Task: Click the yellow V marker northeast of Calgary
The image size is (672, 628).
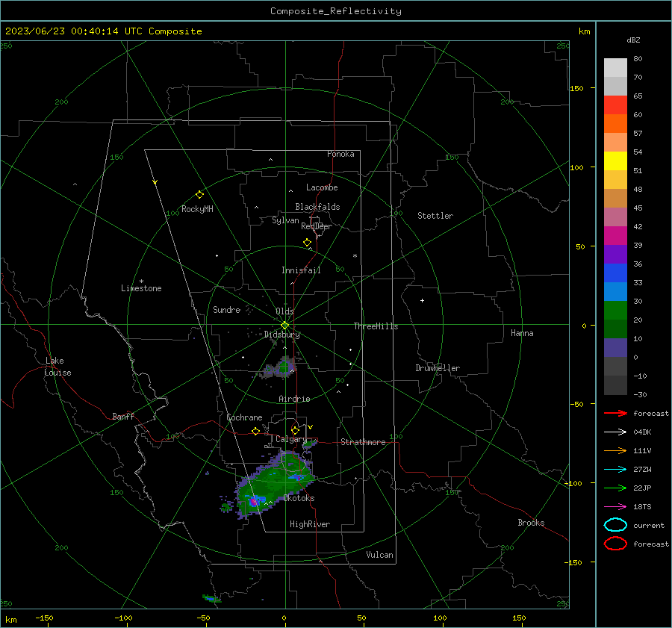Action: pos(311,427)
